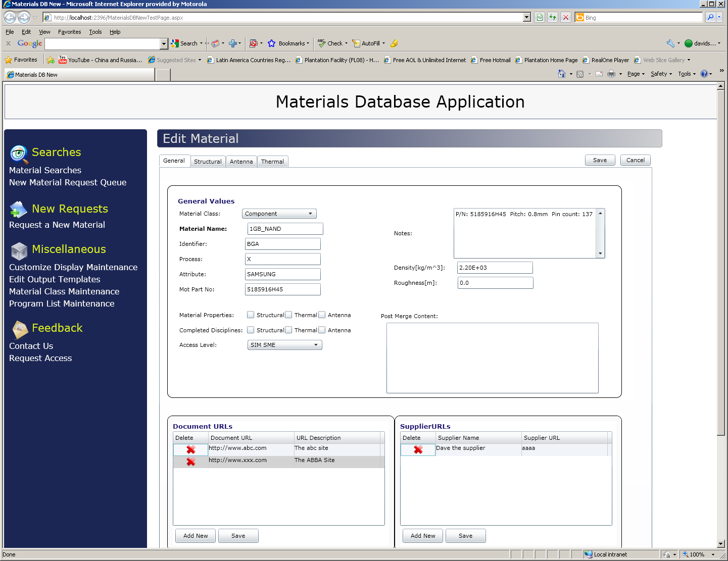
Task: Click the Notes box scroll down arrow
Action: 600,253
